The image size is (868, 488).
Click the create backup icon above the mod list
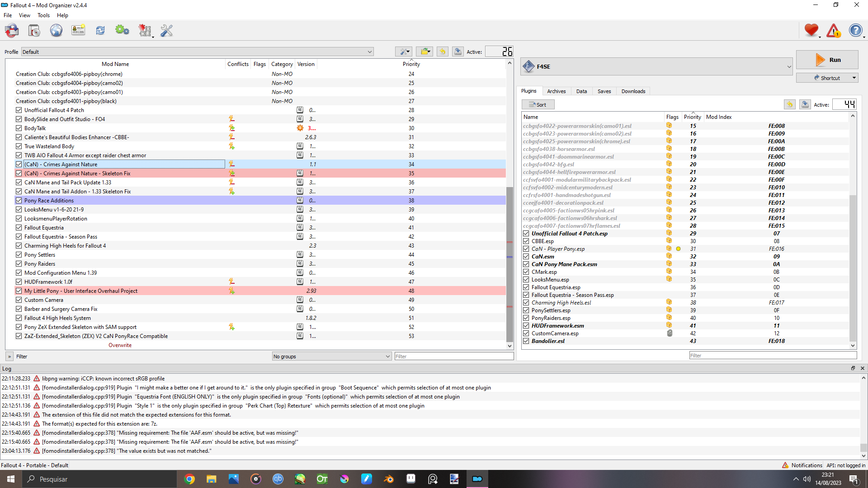click(x=458, y=52)
